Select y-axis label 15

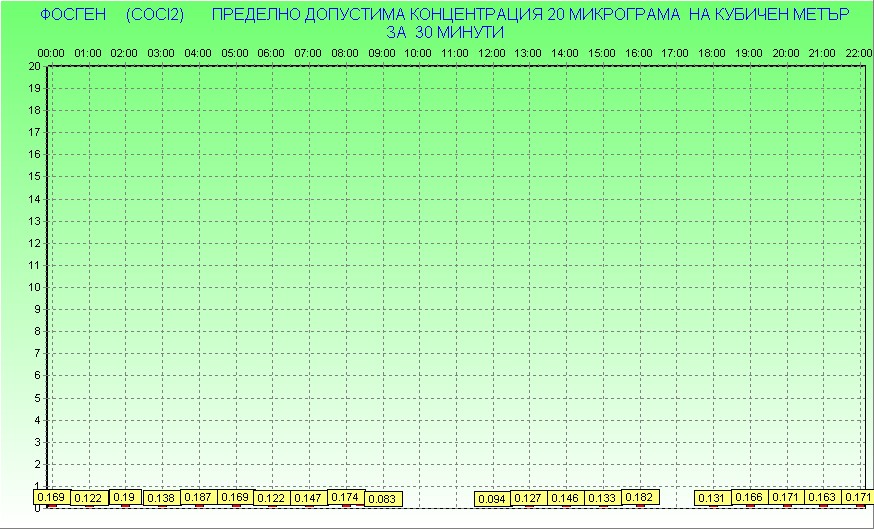(x=34, y=177)
